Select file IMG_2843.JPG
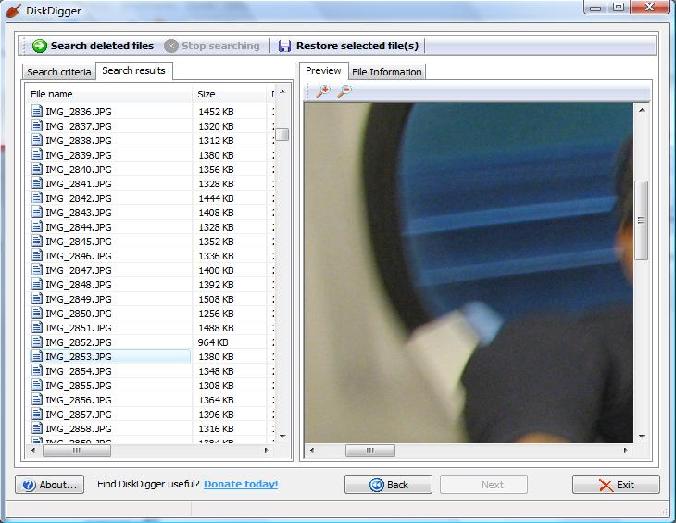Viewport: 676px width, 523px height. (78, 213)
